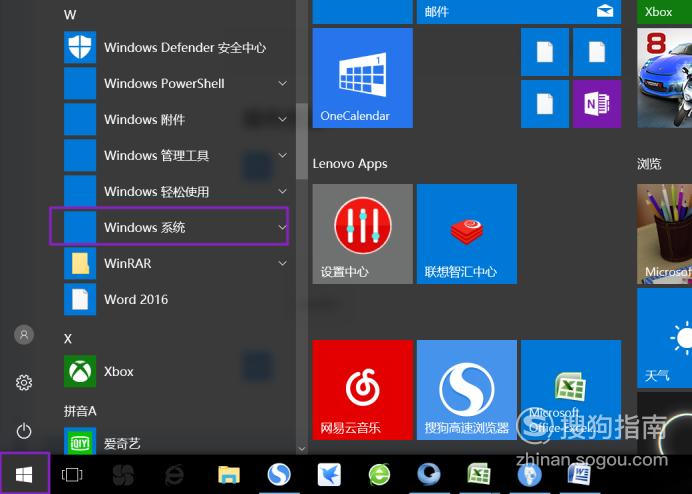
Task: Open the 网易云音乐 tile
Action: pos(363,390)
